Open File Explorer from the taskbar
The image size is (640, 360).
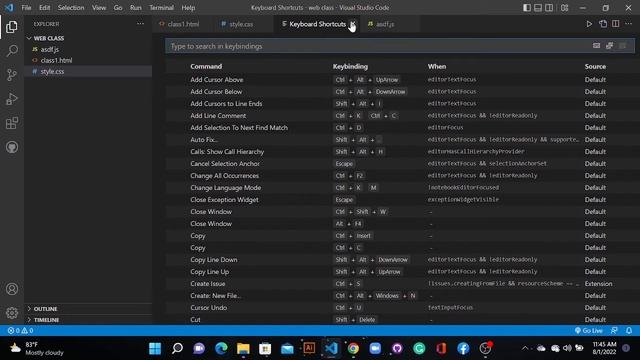pyautogui.click(x=243, y=349)
